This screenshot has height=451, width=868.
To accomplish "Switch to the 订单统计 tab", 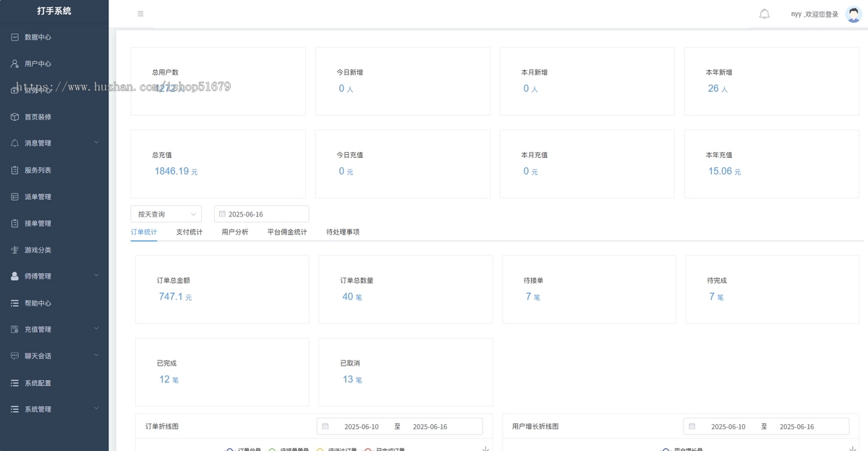I will click(144, 232).
